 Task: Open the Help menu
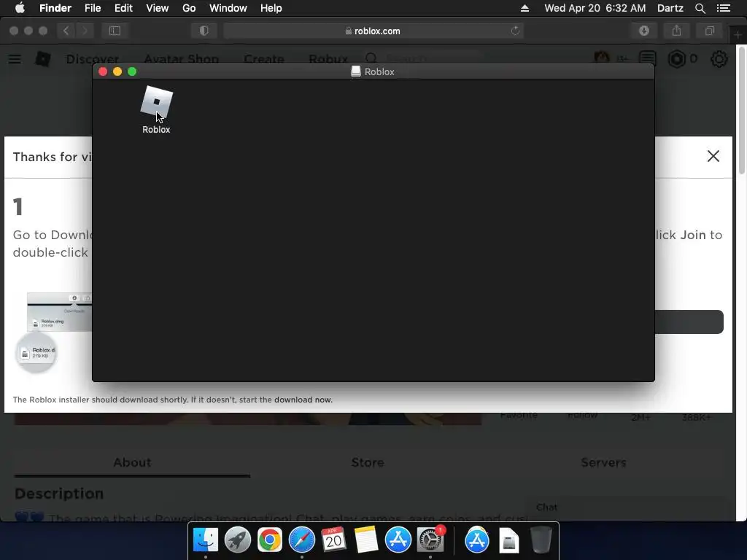point(271,8)
